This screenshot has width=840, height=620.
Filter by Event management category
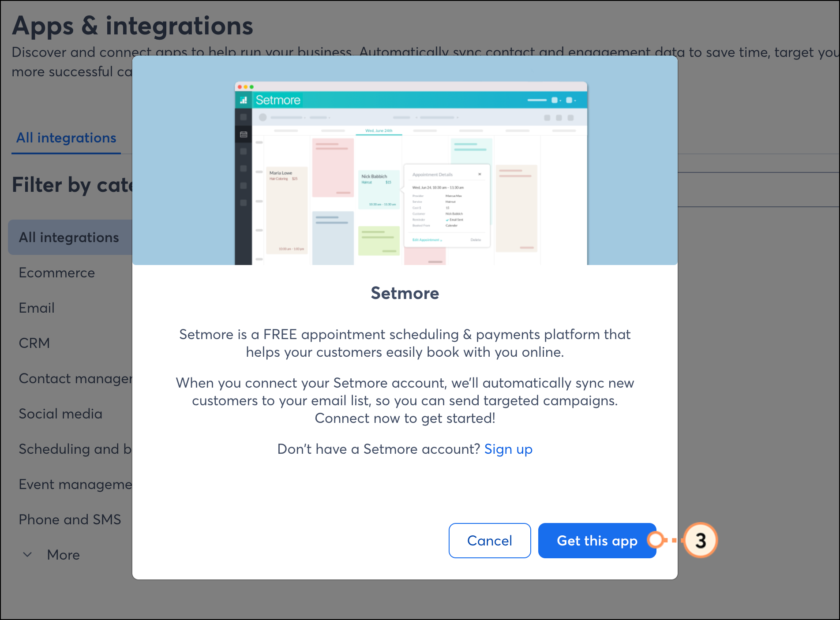(x=75, y=484)
